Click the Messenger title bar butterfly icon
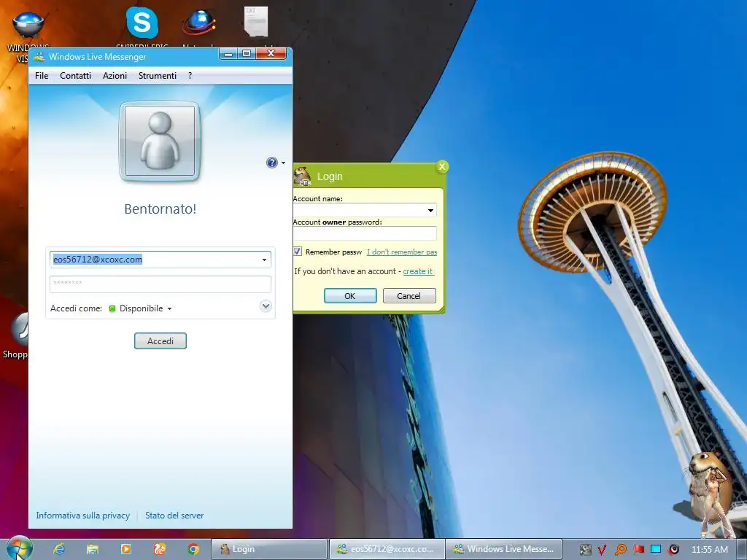This screenshot has height=560, width=747. [39, 57]
